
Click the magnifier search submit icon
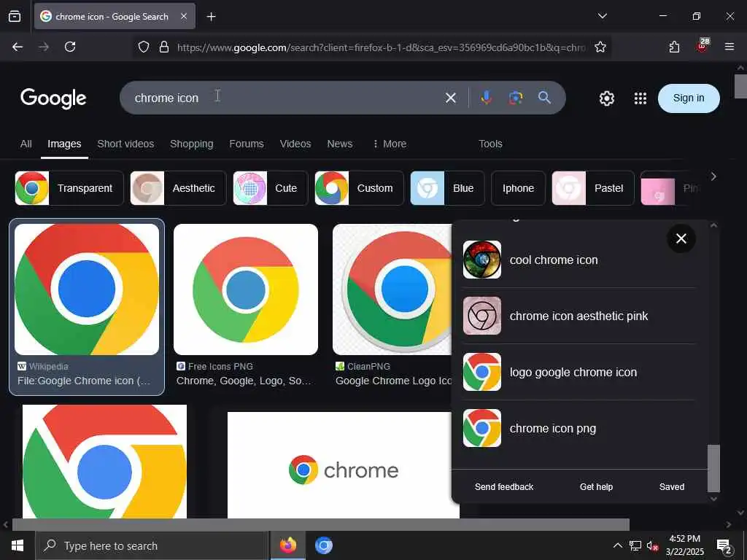point(544,98)
